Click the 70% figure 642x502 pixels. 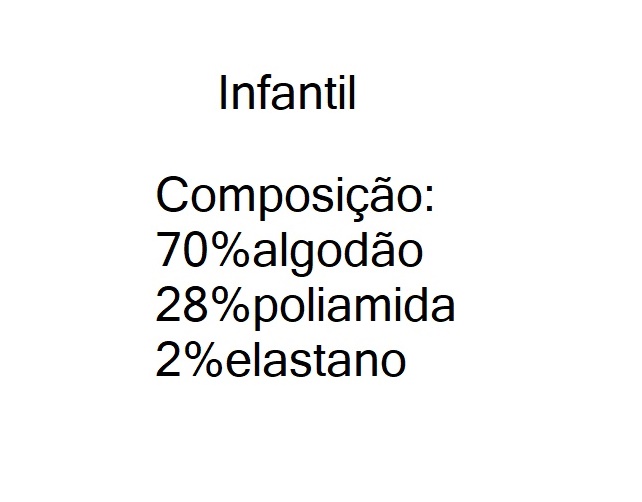[204, 252]
